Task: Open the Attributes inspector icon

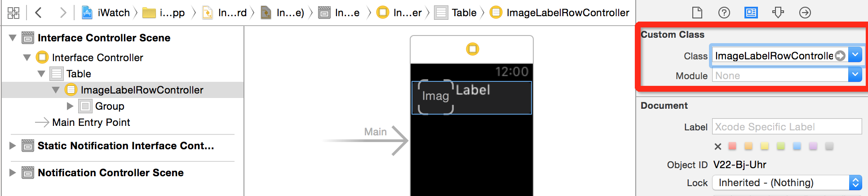Action: [x=778, y=13]
